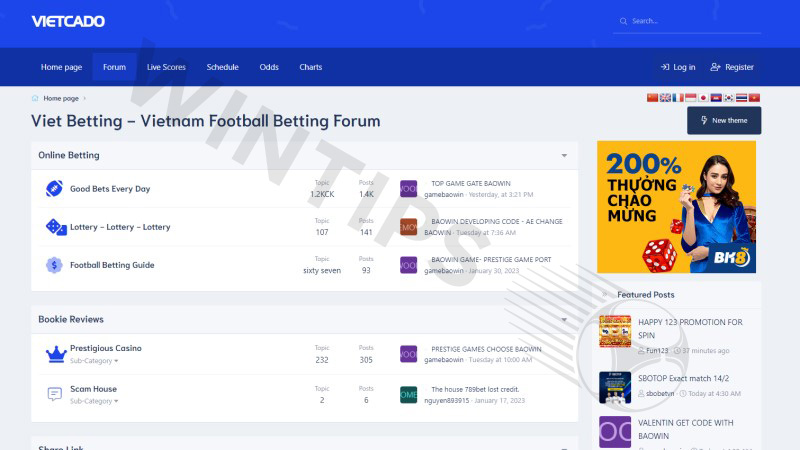Viewport: 800px width, 450px height.
Task: Select the Cambodia flag language option
Action: pos(716,98)
